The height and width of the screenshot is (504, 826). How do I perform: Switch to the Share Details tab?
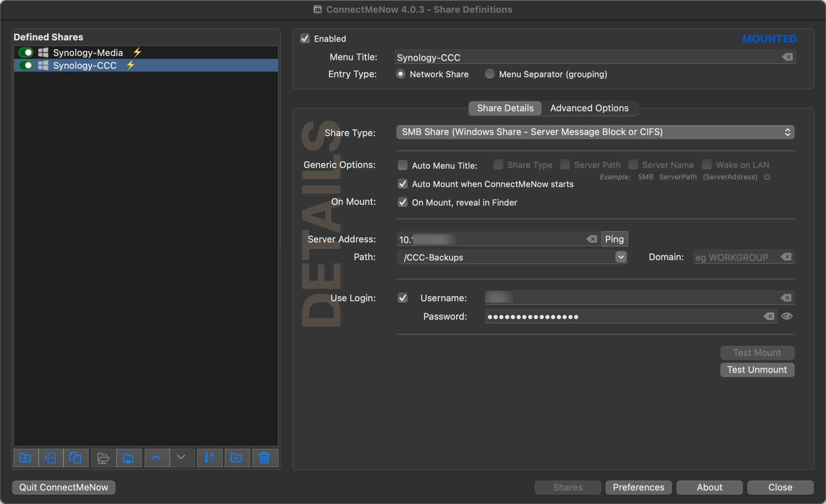(x=505, y=108)
